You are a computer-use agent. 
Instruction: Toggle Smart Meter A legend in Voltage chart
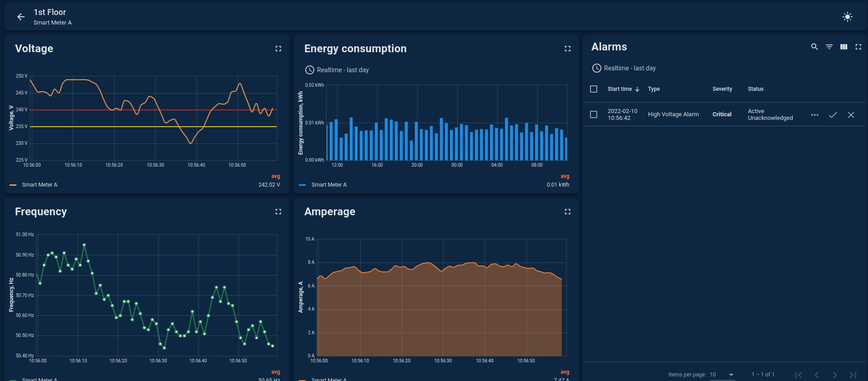point(40,185)
